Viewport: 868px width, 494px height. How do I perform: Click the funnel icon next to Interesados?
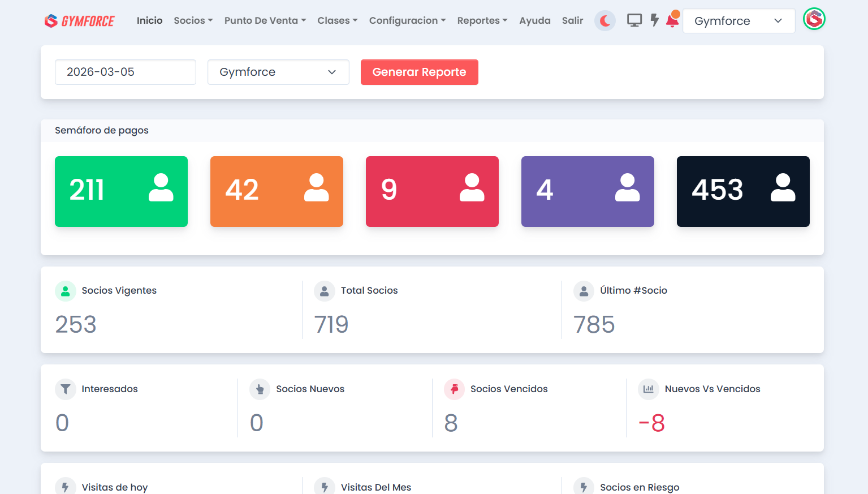(x=66, y=389)
